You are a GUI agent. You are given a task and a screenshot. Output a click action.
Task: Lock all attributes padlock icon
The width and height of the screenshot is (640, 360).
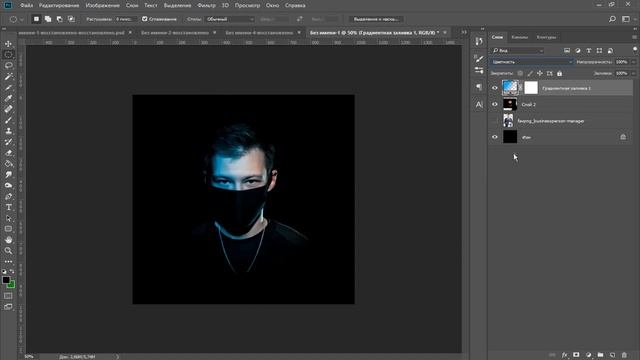[x=560, y=73]
